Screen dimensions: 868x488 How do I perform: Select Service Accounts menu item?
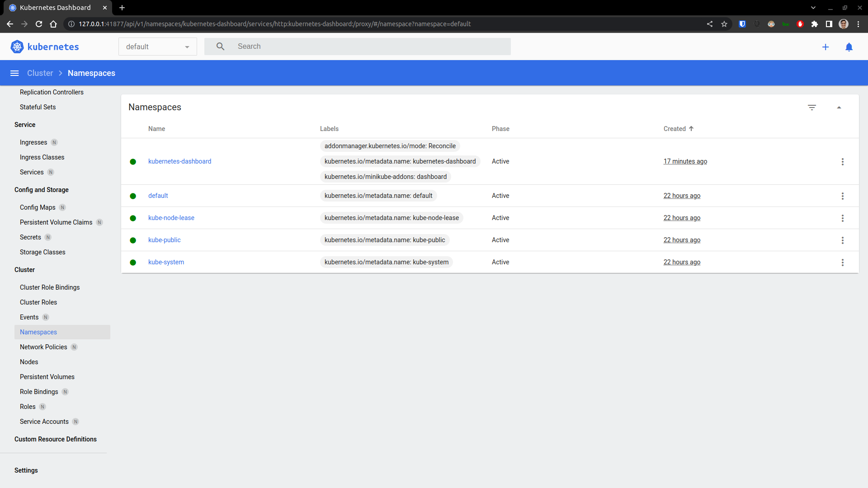point(43,421)
